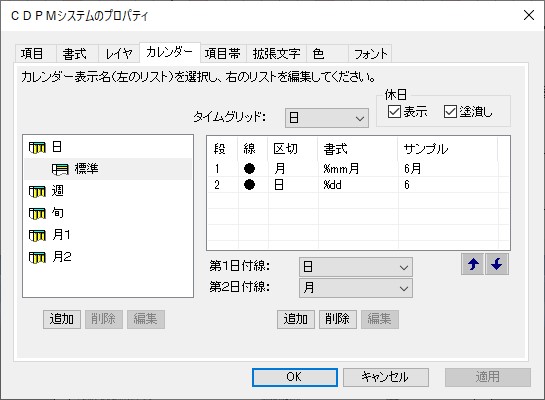This screenshot has height=400, width=545.
Task: Click the 適用 button
Action: pos(488,377)
